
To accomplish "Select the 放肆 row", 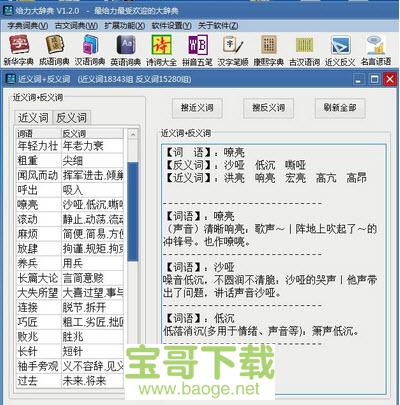I will coord(70,249).
